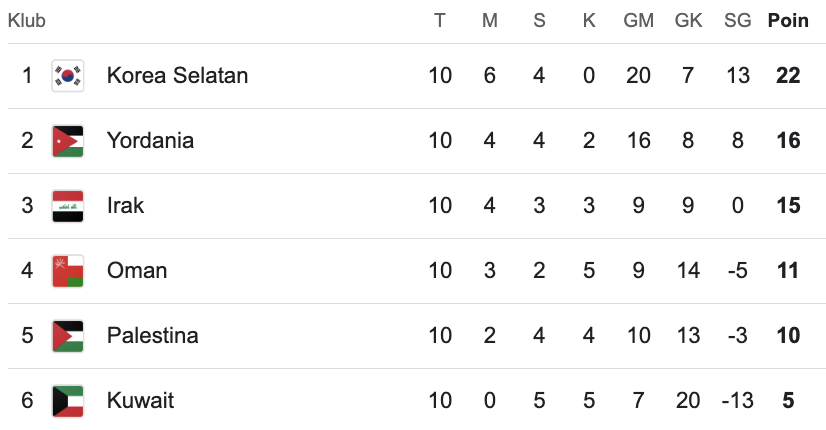The height and width of the screenshot is (430, 826).
Task: Open the Kuwait team page
Action: 140,401
